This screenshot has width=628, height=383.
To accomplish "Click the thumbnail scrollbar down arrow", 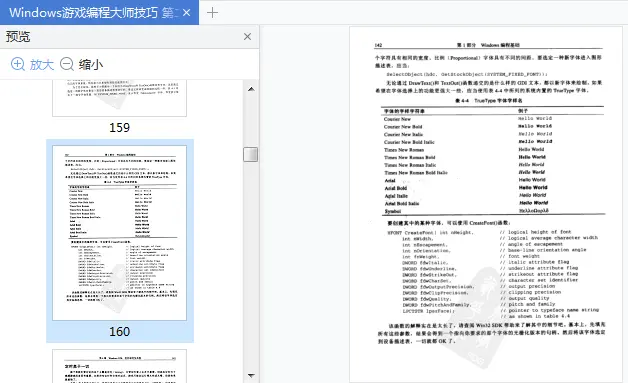I will [x=251, y=375].
